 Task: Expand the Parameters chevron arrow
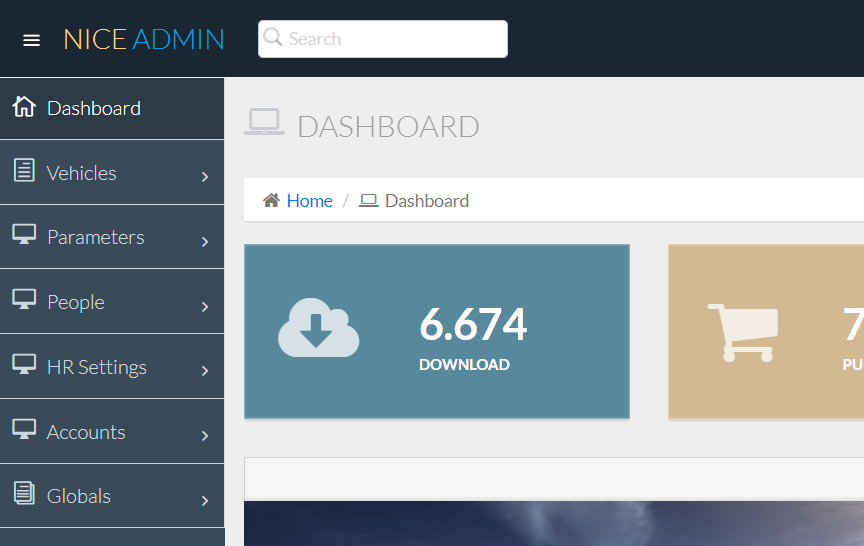click(205, 242)
